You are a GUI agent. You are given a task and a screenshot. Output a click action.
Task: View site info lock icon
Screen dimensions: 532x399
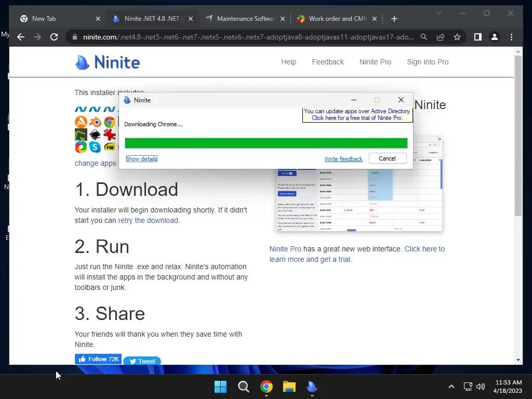(75, 37)
